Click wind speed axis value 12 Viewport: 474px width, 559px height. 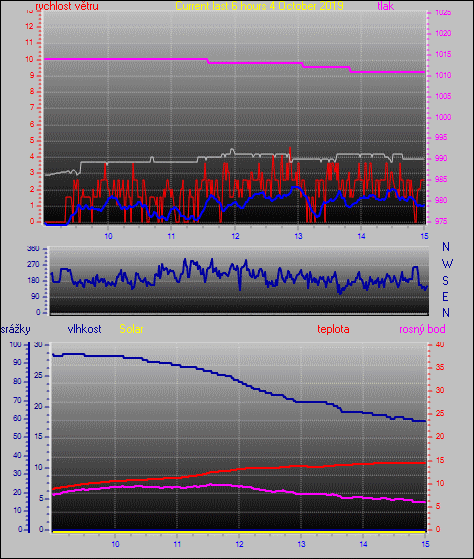29,26
